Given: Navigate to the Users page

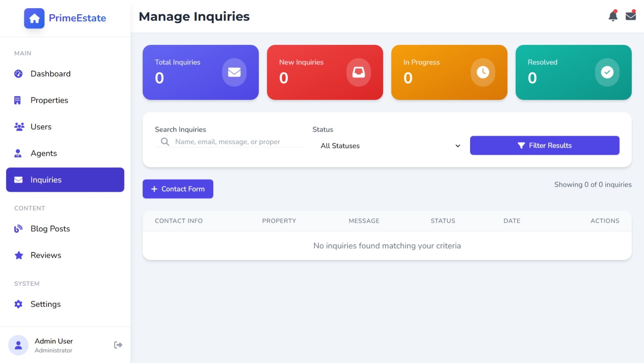Looking at the screenshot, I should pos(41,127).
